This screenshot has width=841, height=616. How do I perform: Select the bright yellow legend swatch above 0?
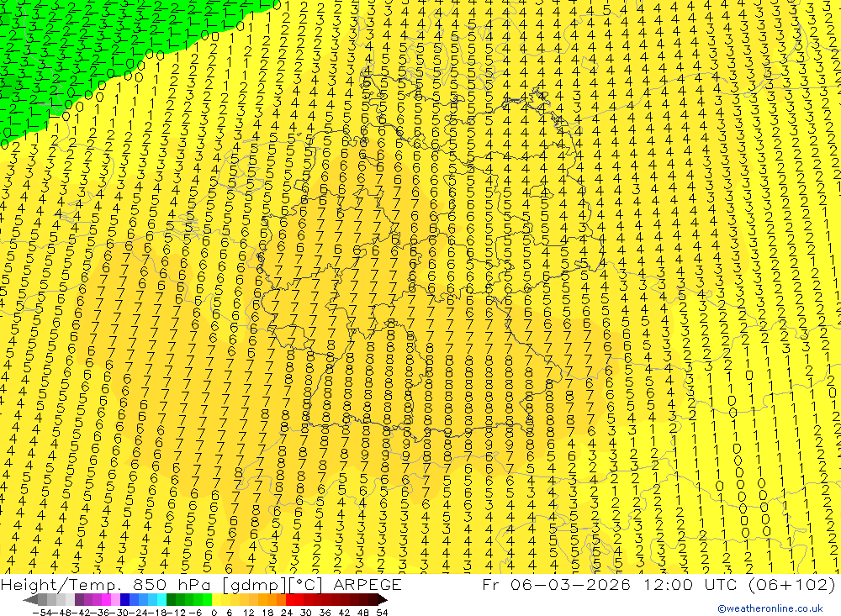pos(216,600)
